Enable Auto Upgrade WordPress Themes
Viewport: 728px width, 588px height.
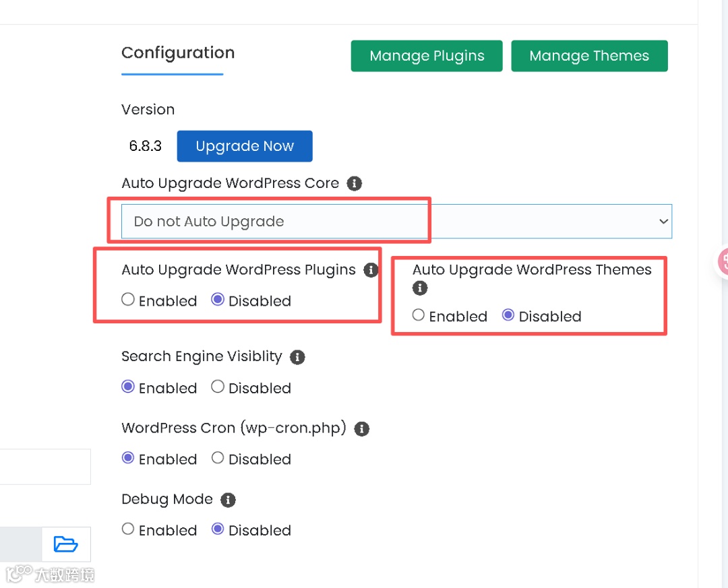point(419,315)
